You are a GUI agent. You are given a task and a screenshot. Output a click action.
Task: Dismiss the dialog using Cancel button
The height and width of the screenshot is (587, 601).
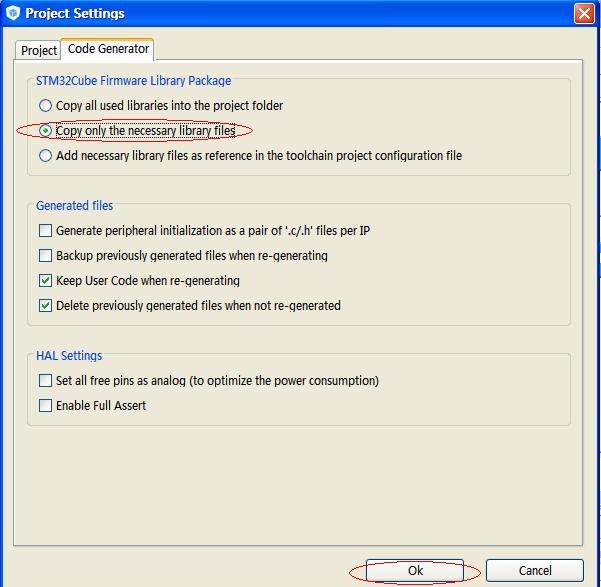pos(535,571)
